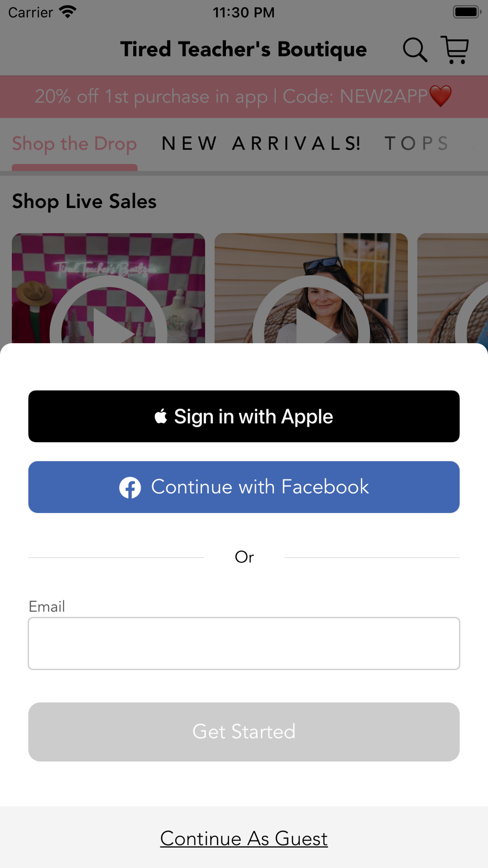
Task: Open the shopping cart icon
Action: tap(455, 49)
